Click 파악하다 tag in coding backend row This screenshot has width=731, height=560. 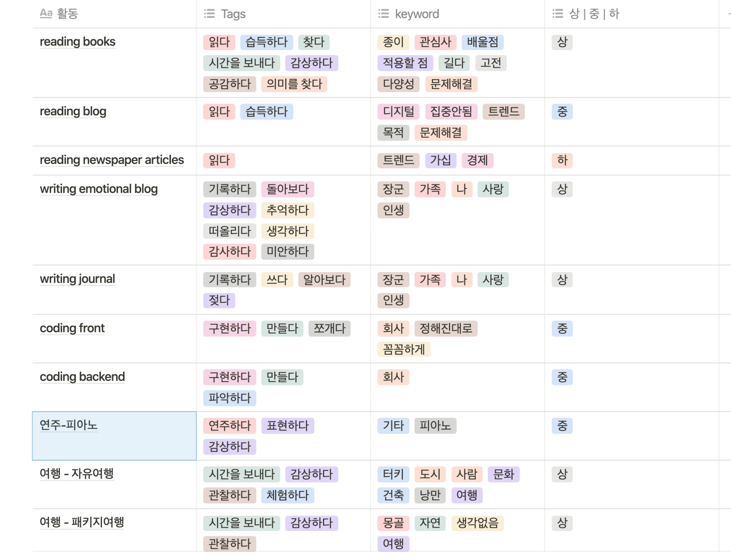[x=230, y=398]
